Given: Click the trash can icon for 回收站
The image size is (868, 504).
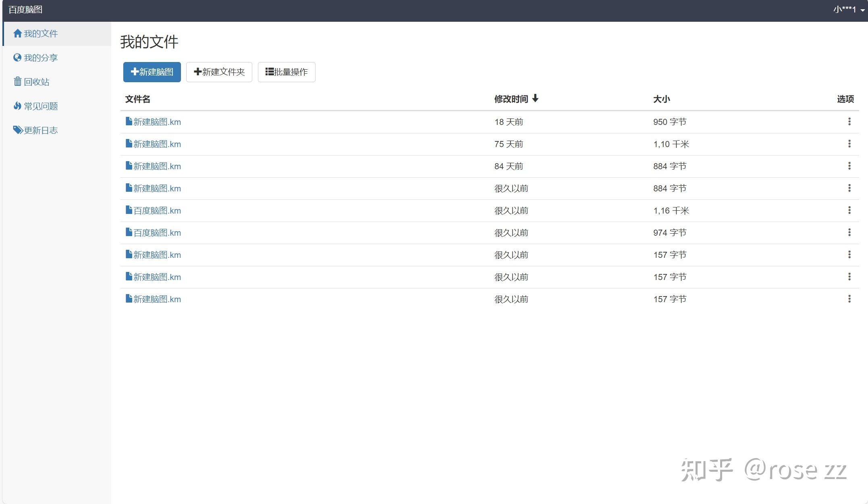Looking at the screenshot, I should coord(17,82).
